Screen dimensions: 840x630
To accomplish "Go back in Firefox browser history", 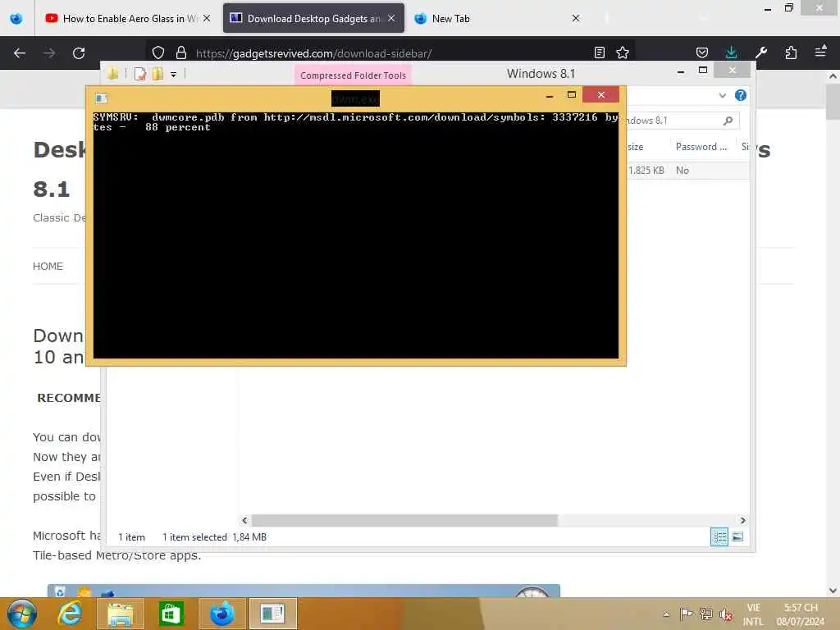I will 20,53.
